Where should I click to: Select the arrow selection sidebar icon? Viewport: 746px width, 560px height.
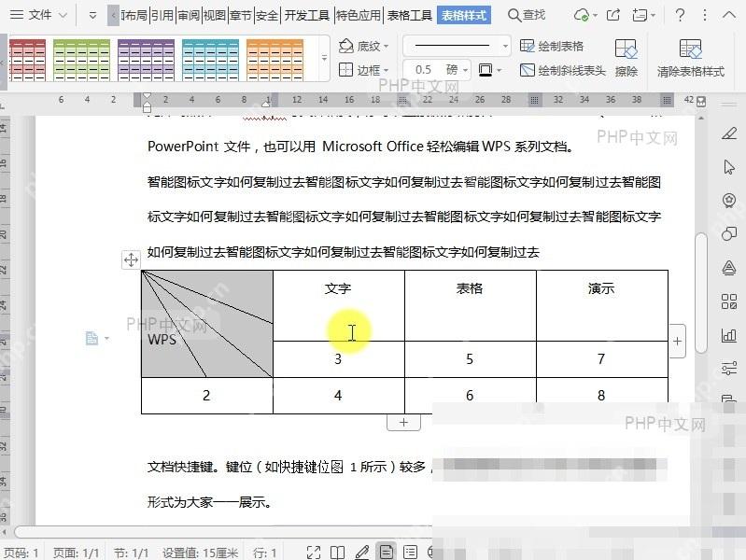pyautogui.click(x=729, y=167)
